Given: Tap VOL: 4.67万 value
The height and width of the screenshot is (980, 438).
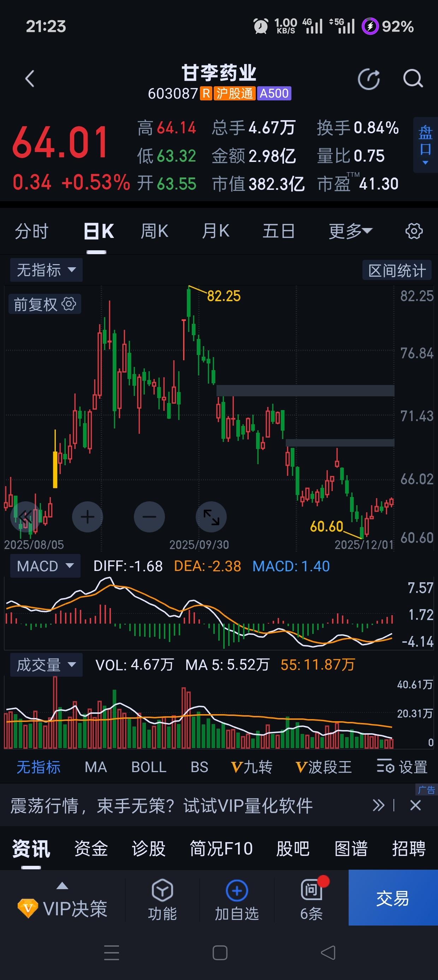Looking at the screenshot, I should (x=134, y=665).
